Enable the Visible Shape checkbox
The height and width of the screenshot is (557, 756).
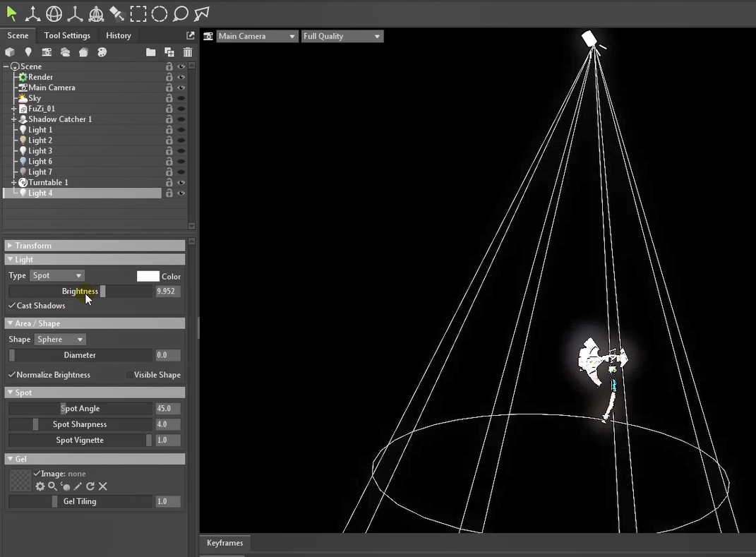tap(129, 375)
